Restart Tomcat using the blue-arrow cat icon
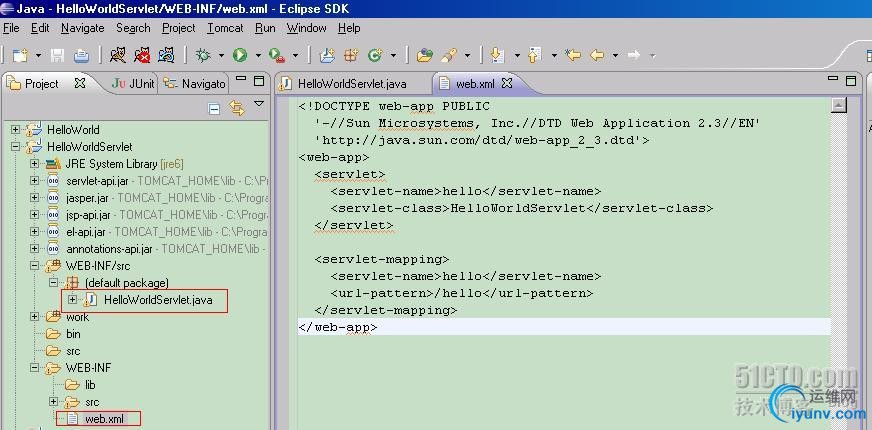The width and height of the screenshot is (872, 430). point(166,55)
